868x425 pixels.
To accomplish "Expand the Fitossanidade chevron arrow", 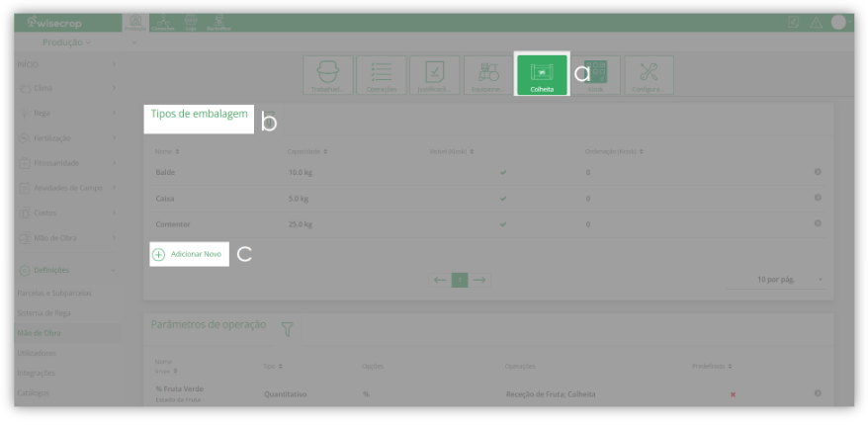I will pos(114,163).
